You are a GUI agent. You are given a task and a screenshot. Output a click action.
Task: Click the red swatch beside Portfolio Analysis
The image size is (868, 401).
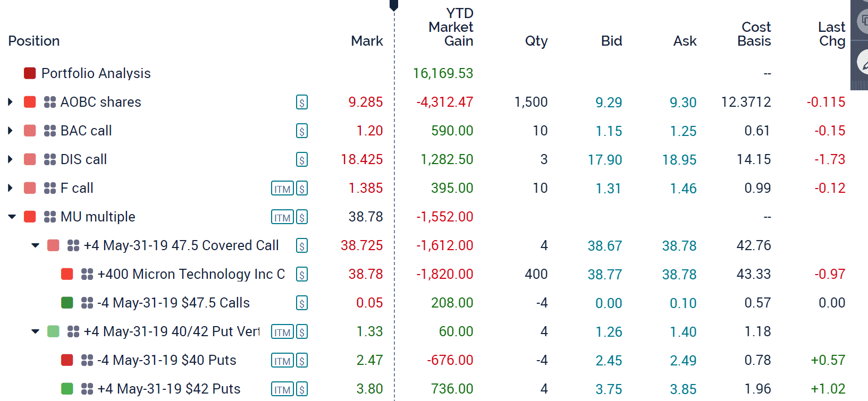pos(30,73)
